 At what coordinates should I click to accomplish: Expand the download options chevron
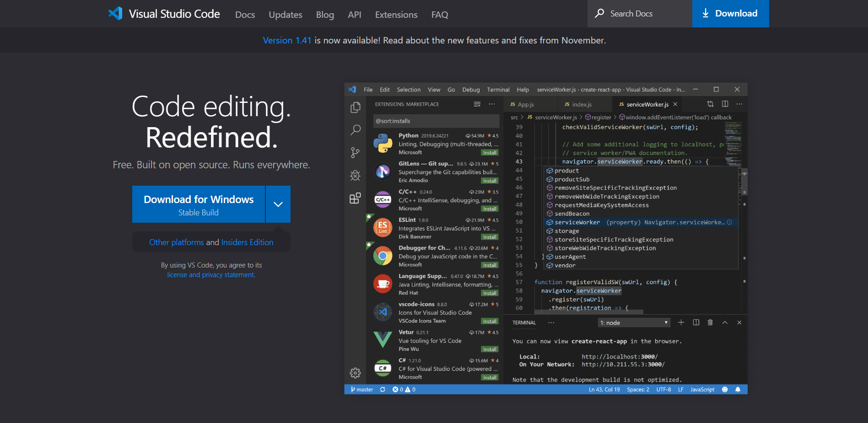(278, 204)
